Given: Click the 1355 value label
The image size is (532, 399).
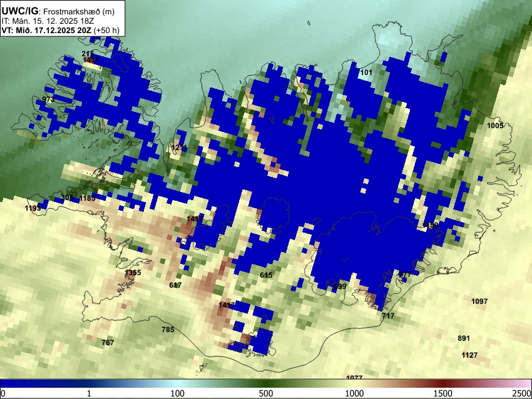Looking at the screenshot, I should click(133, 273).
